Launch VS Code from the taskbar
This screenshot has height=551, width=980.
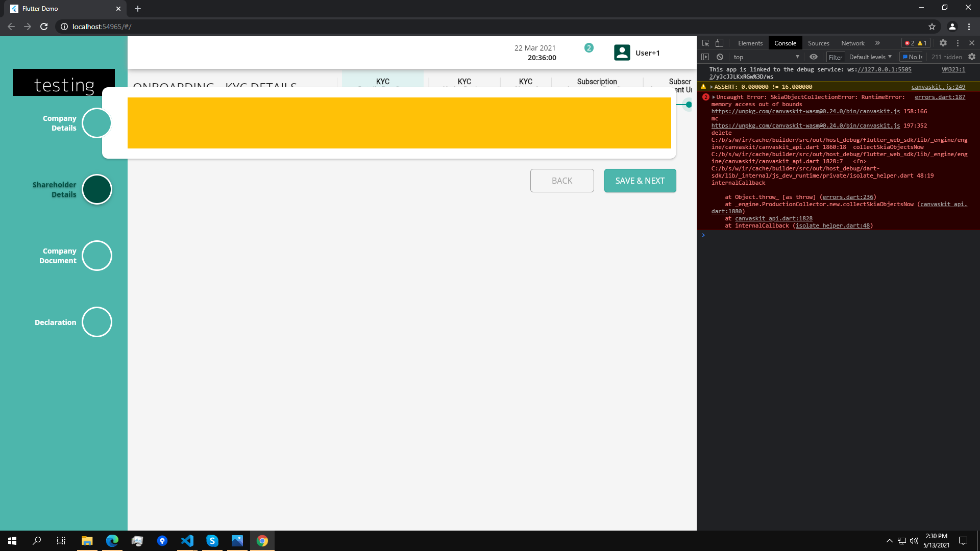pyautogui.click(x=187, y=541)
